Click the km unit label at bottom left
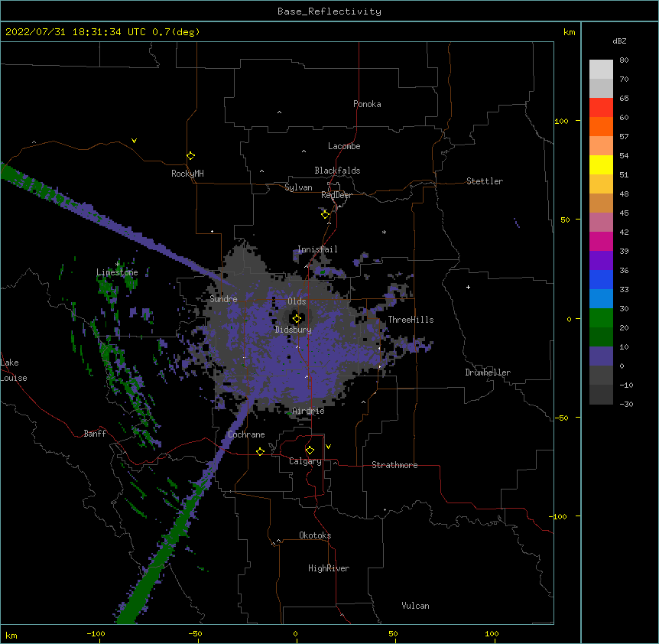Viewport: 659px width, 644px height. click(x=11, y=636)
